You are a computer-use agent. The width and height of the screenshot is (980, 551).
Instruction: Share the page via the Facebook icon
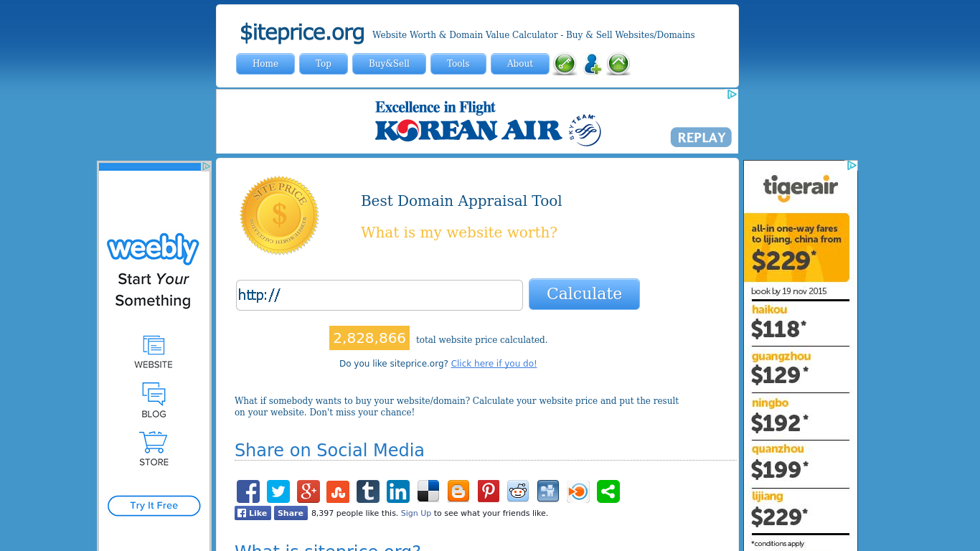[248, 491]
